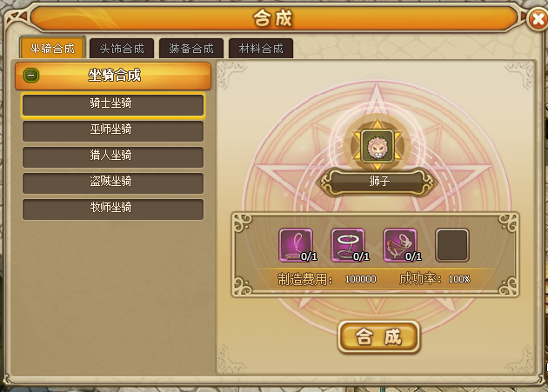Click the lion mount result icon

click(x=378, y=146)
